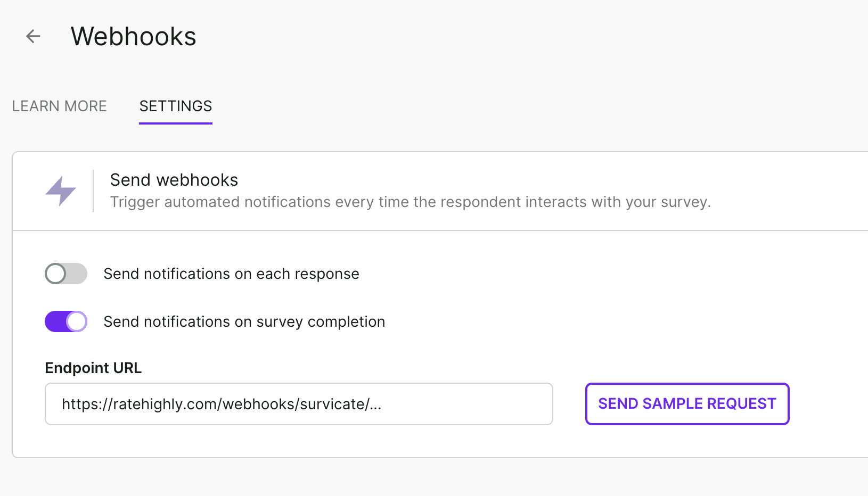Click the 'Trigger automated notifications' description text

410,202
